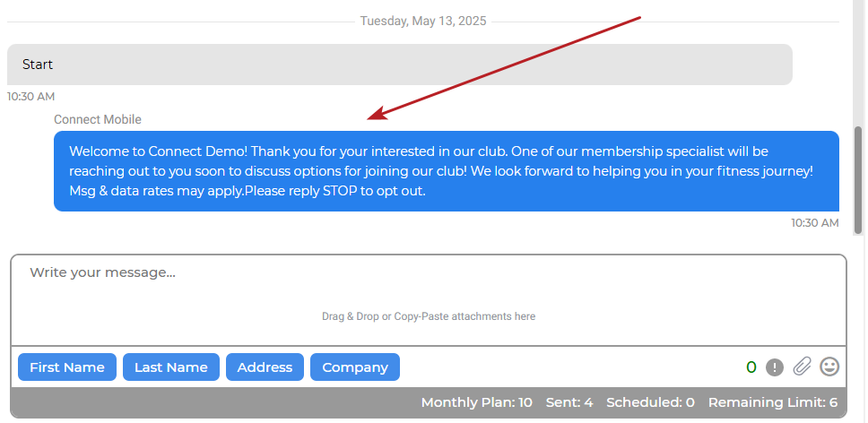Screen dimensions: 868x423
Task: Insert Last Name merge field
Action: pyautogui.click(x=171, y=367)
